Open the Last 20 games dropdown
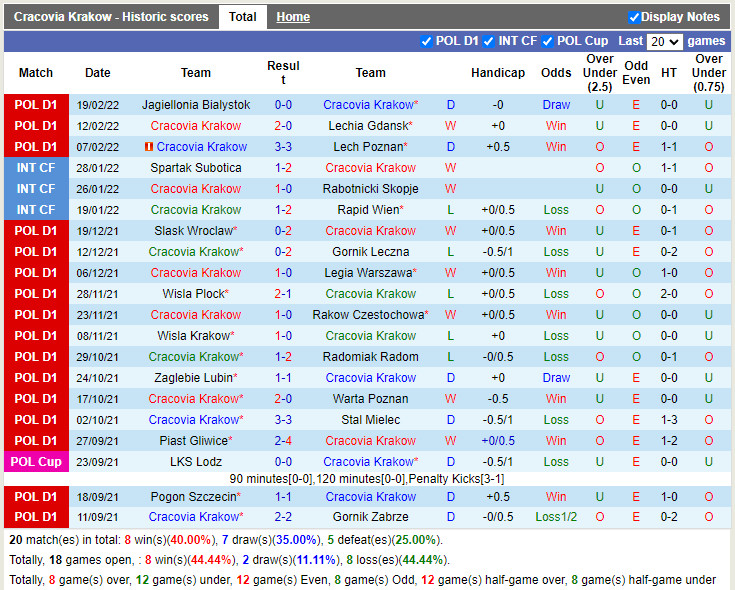735x590 pixels. (x=664, y=42)
